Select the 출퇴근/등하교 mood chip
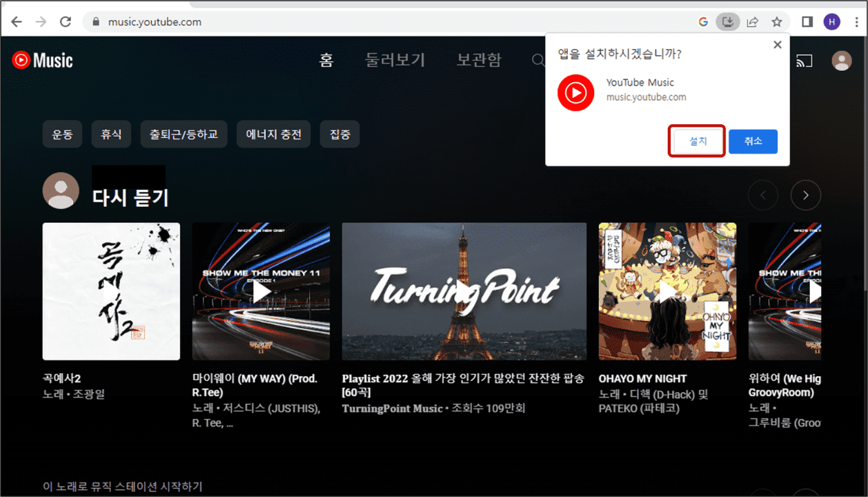This screenshot has width=868, height=497. [184, 135]
